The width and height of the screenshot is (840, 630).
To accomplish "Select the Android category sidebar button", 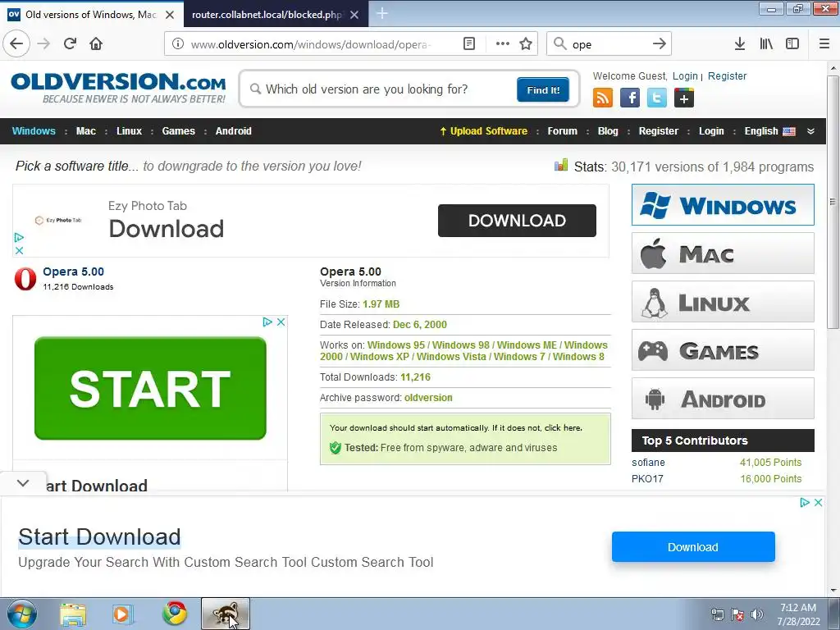I will [x=723, y=399].
